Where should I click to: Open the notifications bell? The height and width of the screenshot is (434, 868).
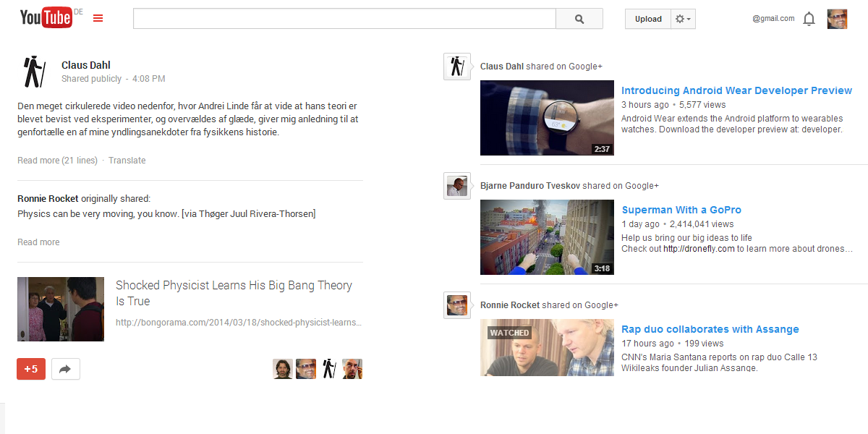(809, 20)
